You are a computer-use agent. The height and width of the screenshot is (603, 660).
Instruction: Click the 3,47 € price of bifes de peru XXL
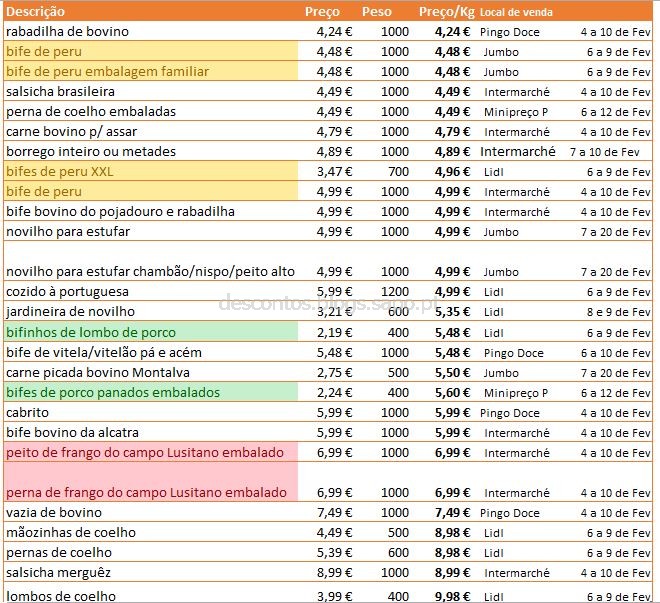pos(334,172)
